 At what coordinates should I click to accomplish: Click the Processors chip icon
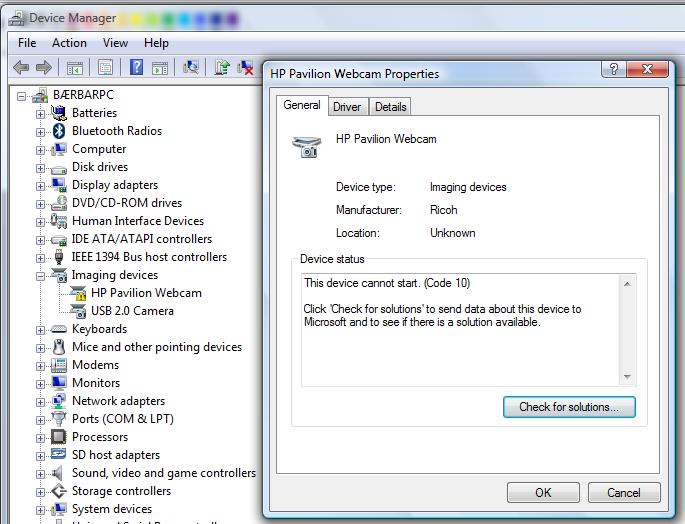(59, 437)
